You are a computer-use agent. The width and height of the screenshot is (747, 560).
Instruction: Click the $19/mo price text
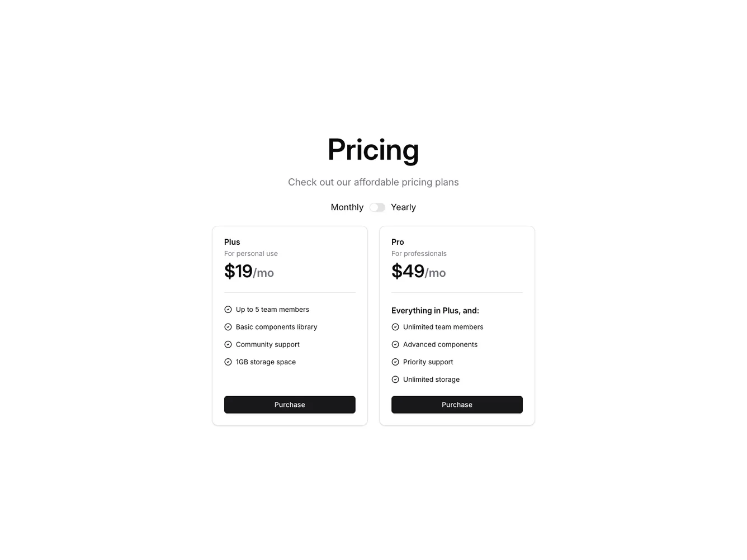click(x=249, y=272)
